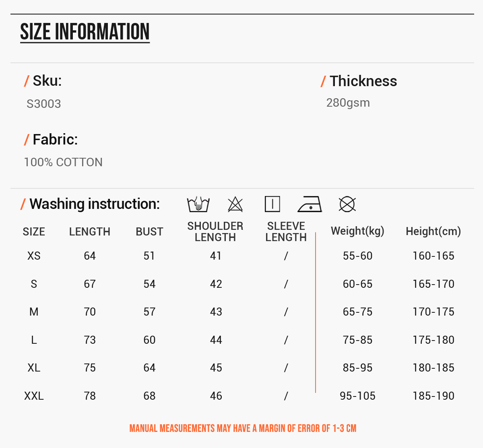Click the 280gsm thickness value

click(x=348, y=103)
